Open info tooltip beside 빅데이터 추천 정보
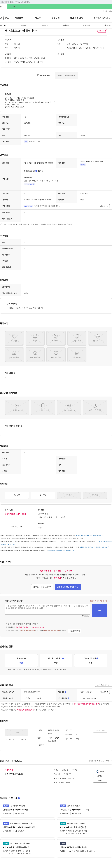Screen dimensions: 112x868 [x=19, y=798]
